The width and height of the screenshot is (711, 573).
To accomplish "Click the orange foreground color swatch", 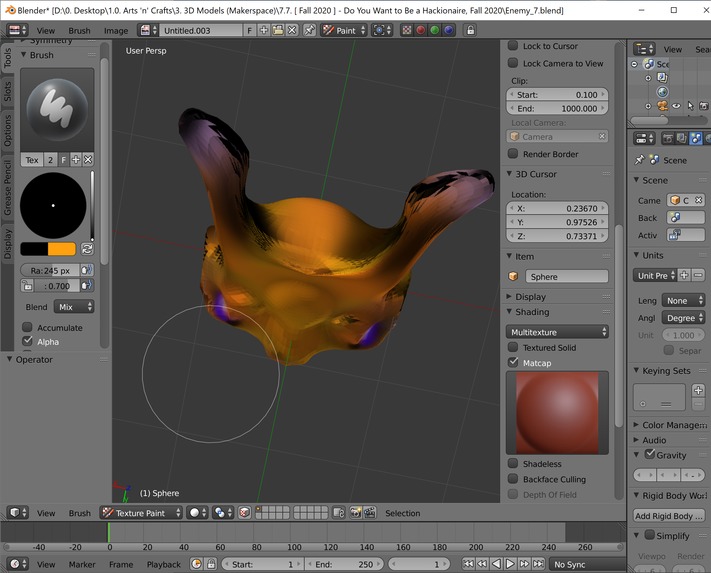I will tap(62, 248).
